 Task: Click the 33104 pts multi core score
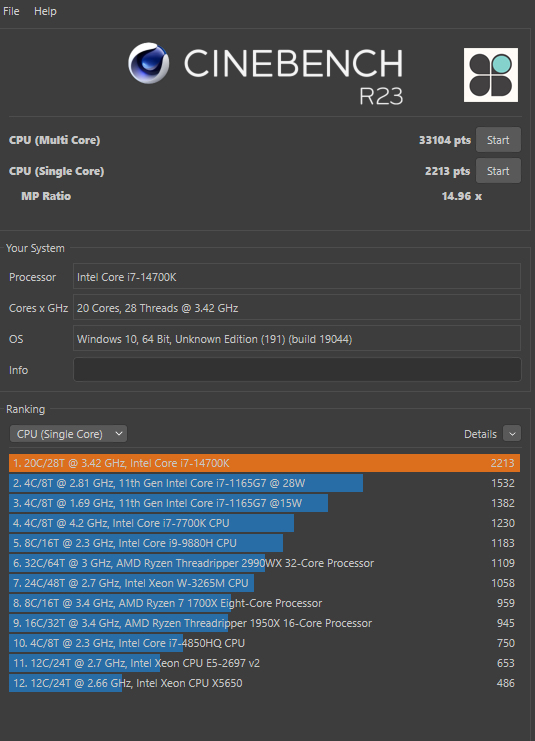pos(445,140)
